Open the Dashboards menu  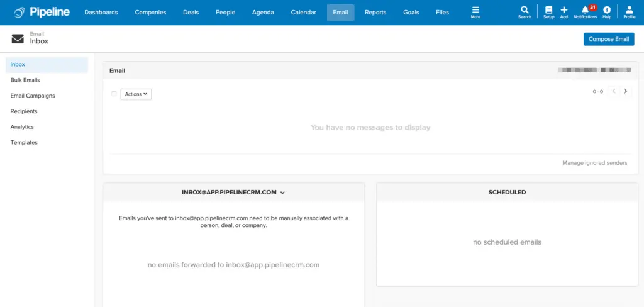coord(101,13)
